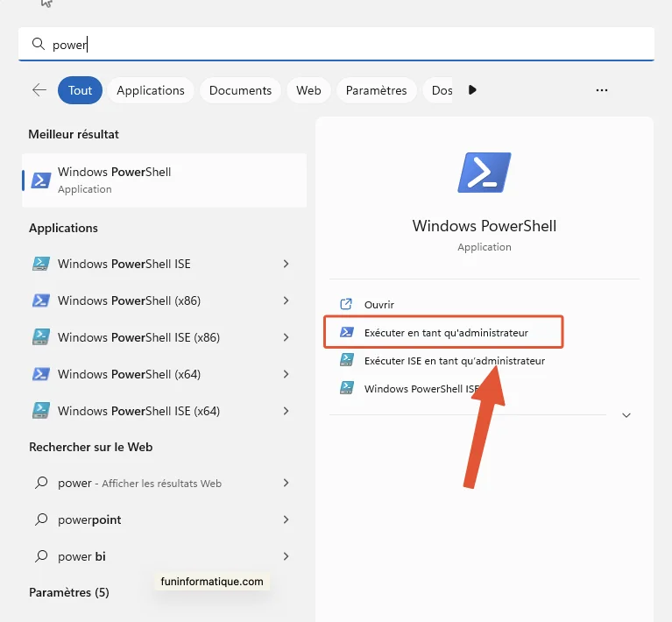Expand options for Windows PowerShell ISE (x64)
The width and height of the screenshot is (672, 622).
coord(286,411)
